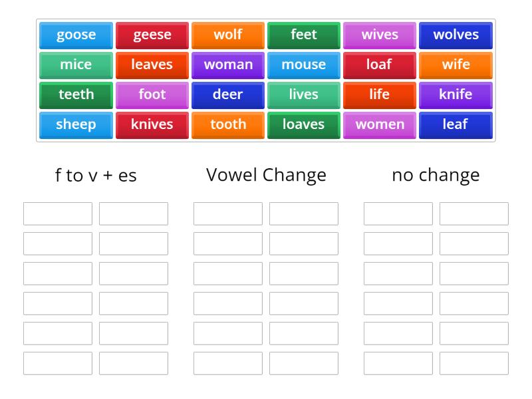Select the blue 'wolves' tile
Image resolution: width=532 pixels, height=399 pixels.
tap(456, 35)
